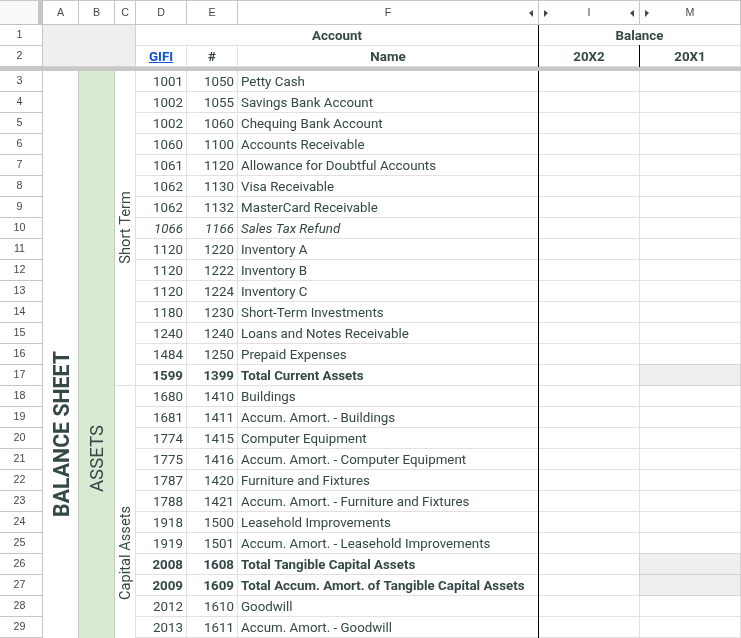Click the BALANCE SHEET vertical label
This screenshot has height=638, width=741.
[61, 434]
